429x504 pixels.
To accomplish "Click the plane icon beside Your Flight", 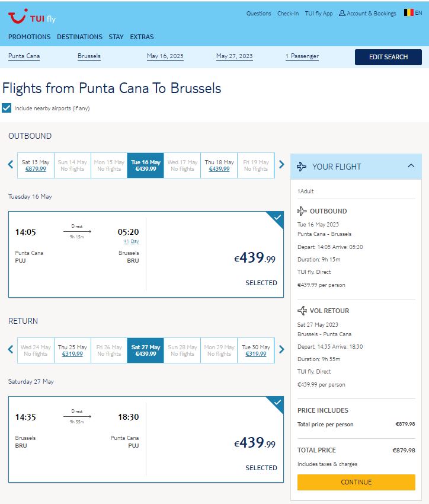I will point(302,167).
